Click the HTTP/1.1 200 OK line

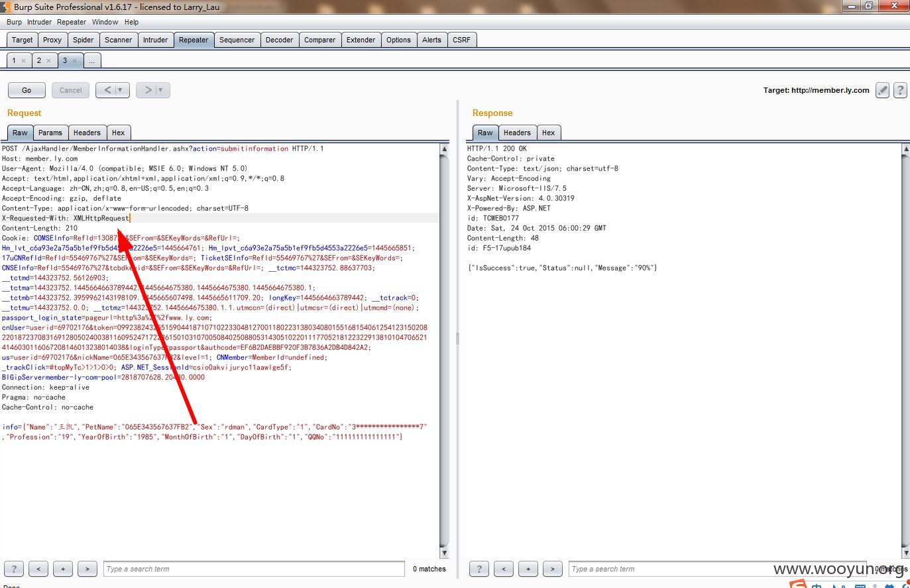click(x=497, y=148)
